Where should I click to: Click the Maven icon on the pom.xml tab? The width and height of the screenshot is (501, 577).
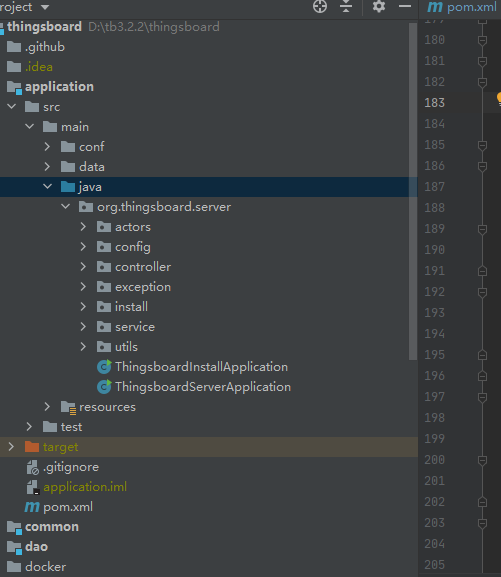(435, 7)
